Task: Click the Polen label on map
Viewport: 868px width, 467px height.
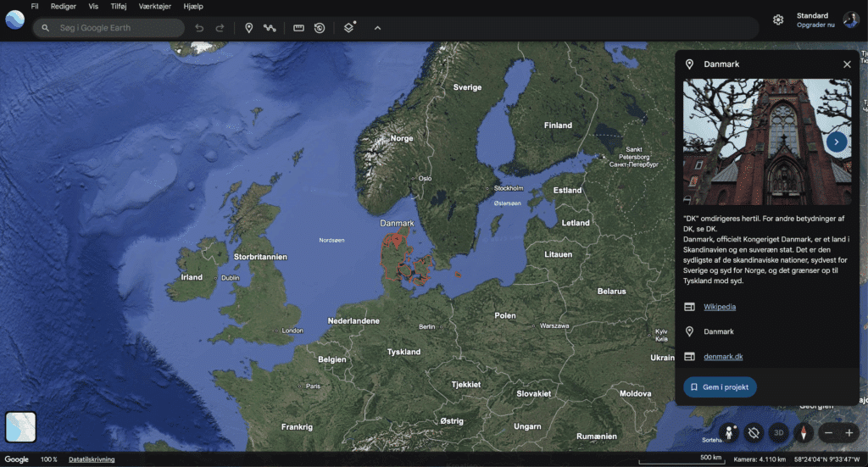Action: (505, 315)
